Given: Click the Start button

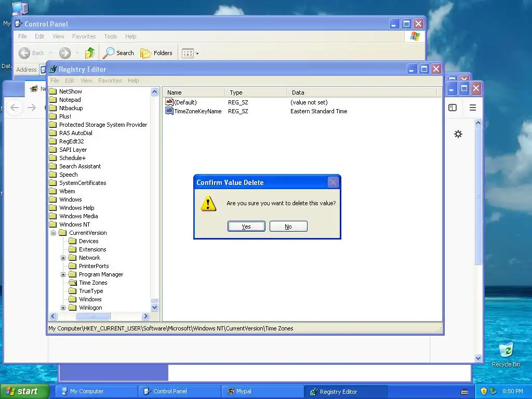Looking at the screenshot, I should (24, 391).
